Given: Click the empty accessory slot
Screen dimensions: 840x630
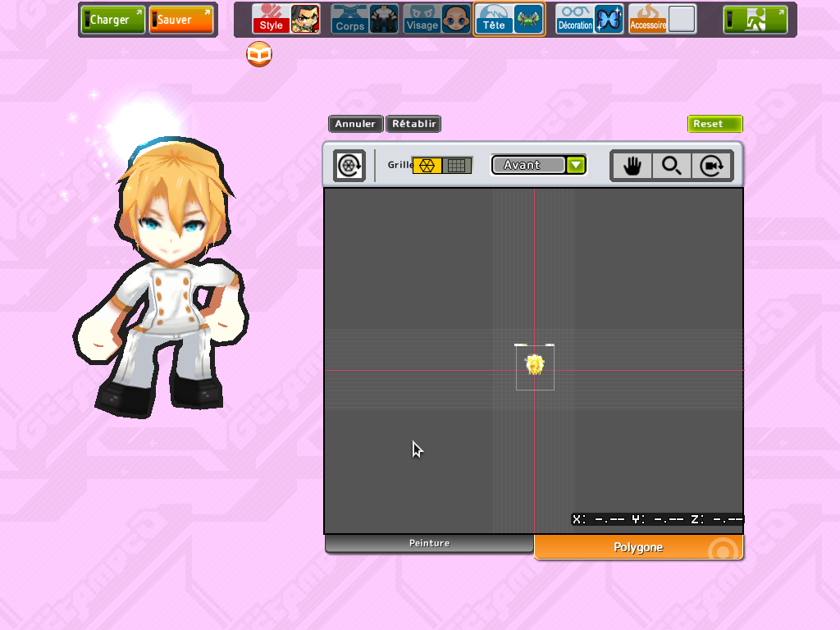Looking at the screenshot, I should (682, 20).
